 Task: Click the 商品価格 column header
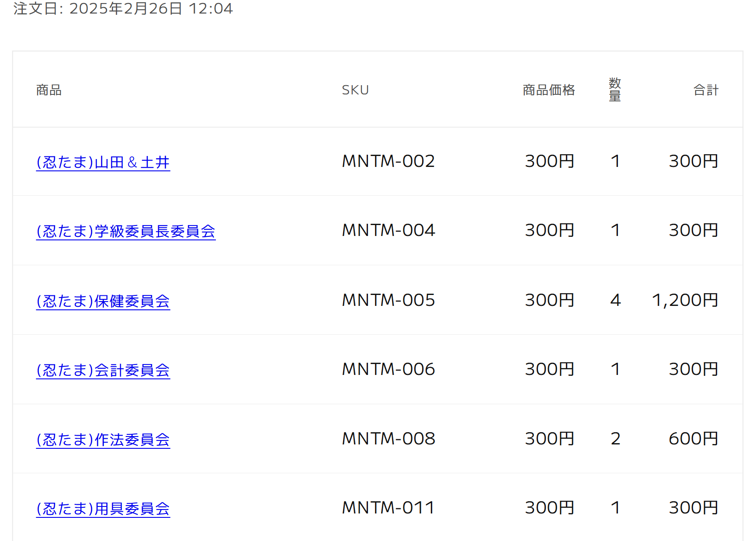pyautogui.click(x=549, y=90)
